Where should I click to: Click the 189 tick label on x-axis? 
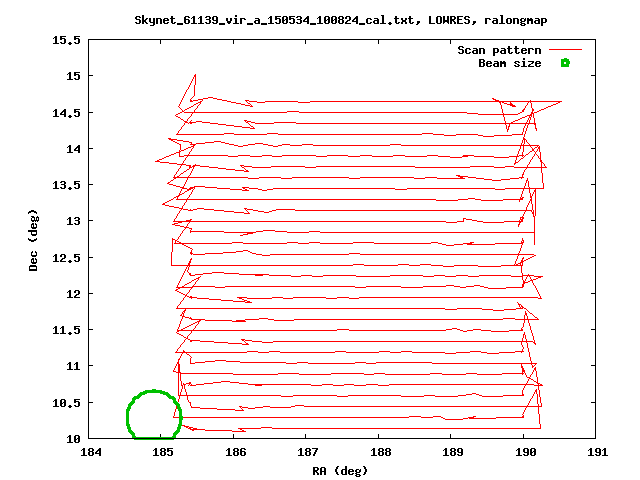pos(450,453)
